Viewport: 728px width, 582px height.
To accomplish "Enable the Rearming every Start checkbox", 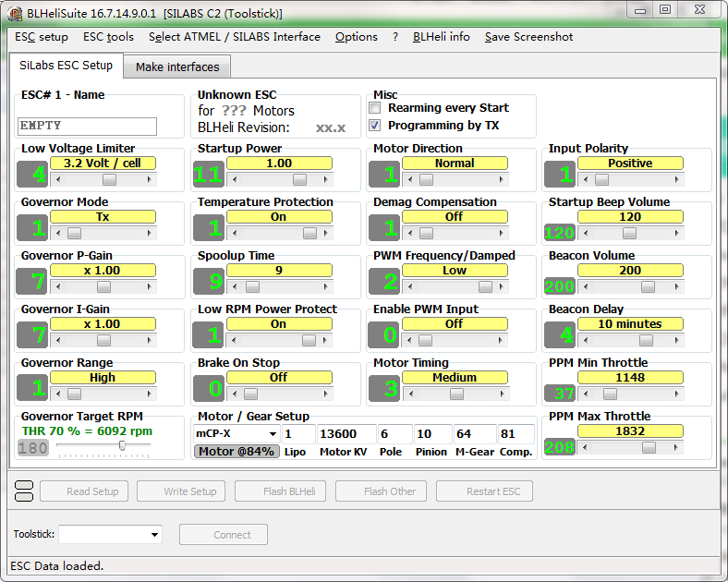I will pyautogui.click(x=375, y=108).
